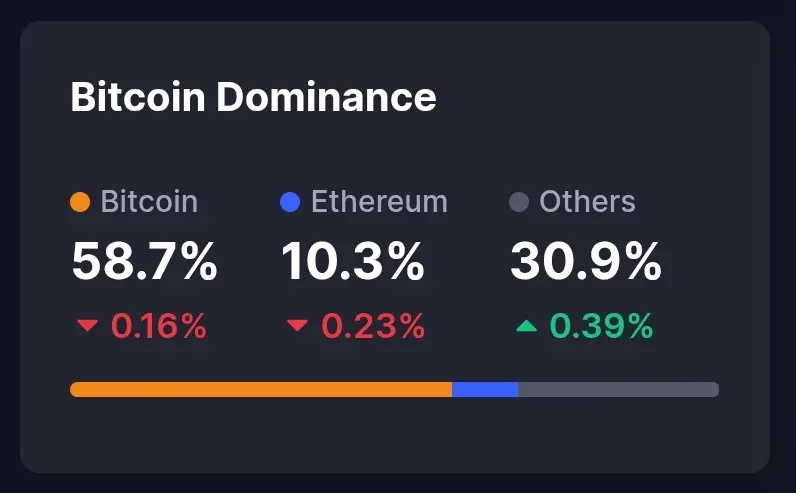Viewport: 796px width, 493px height.
Task: Select the Bitcoin legend label
Action: click(x=149, y=202)
